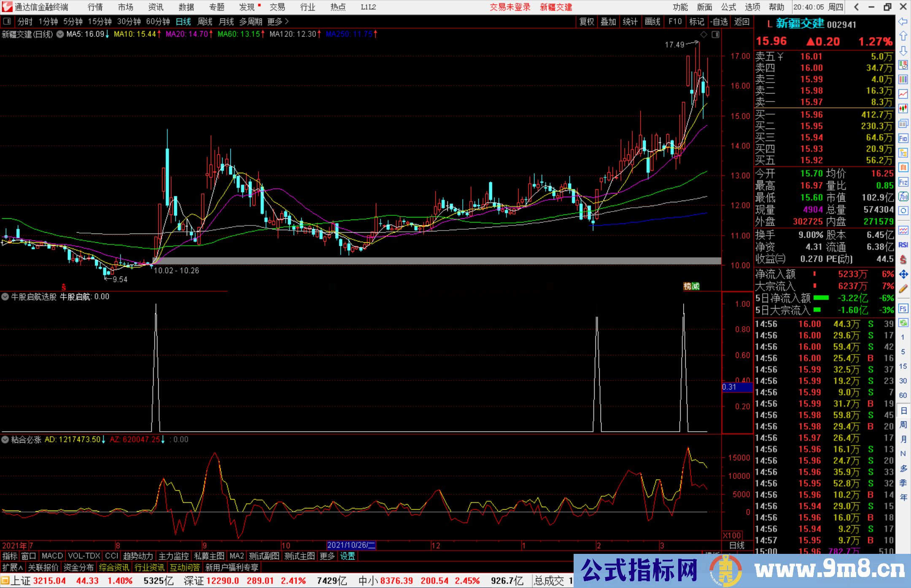Switch to the MACD indicator tab
This screenshot has height=588, width=911.
[x=52, y=556]
